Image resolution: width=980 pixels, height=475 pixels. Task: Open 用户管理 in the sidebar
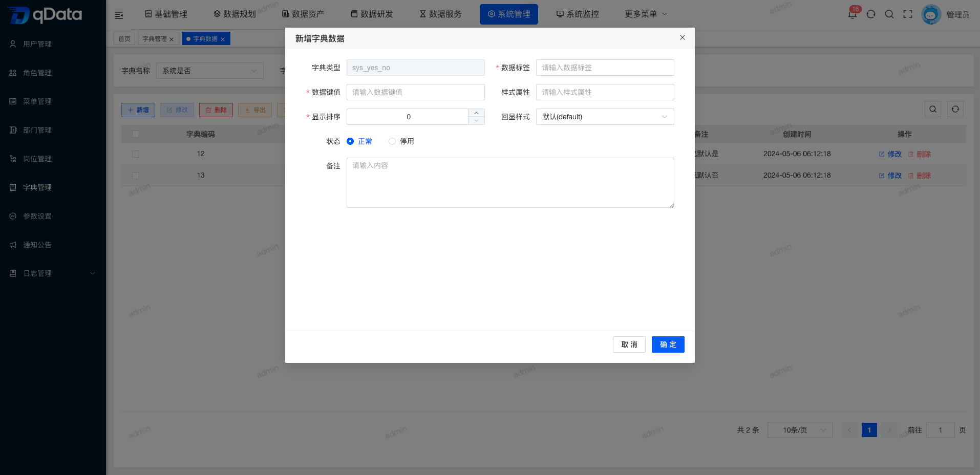[53, 44]
